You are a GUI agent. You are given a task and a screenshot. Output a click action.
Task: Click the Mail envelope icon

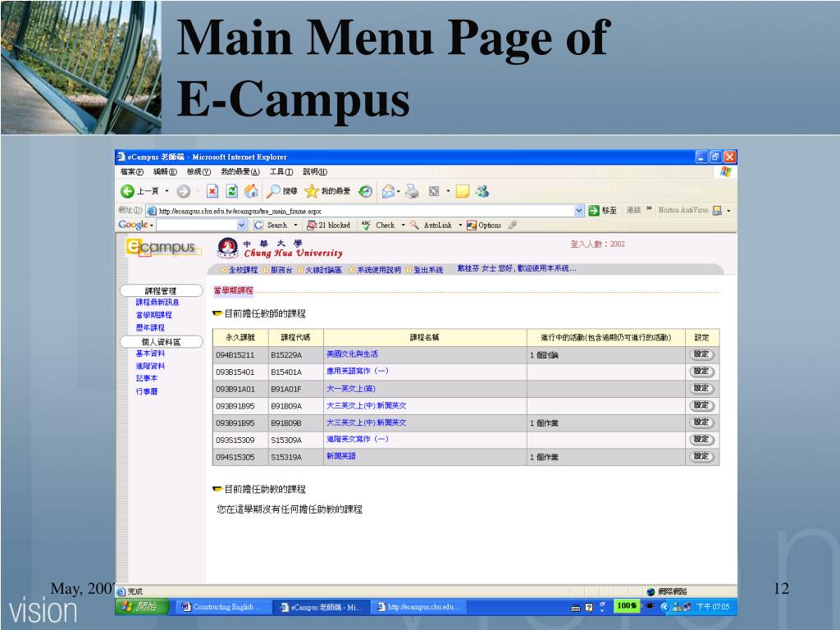coord(388,191)
